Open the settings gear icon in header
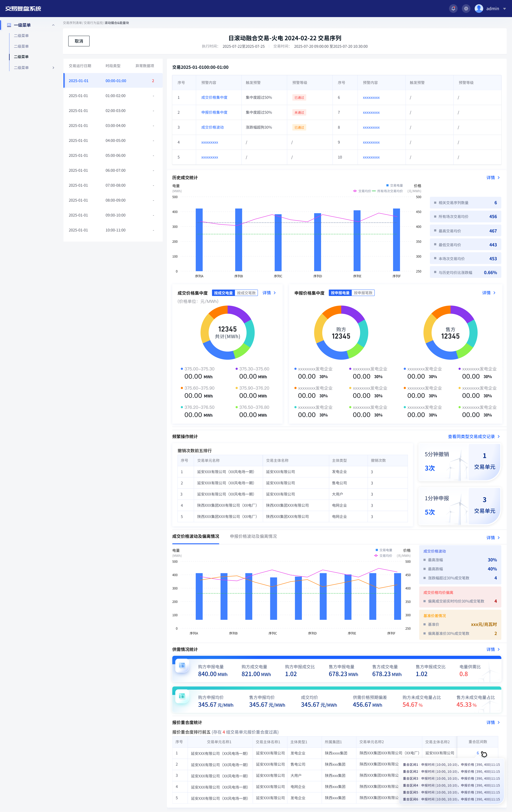The image size is (512, 812). click(466, 9)
